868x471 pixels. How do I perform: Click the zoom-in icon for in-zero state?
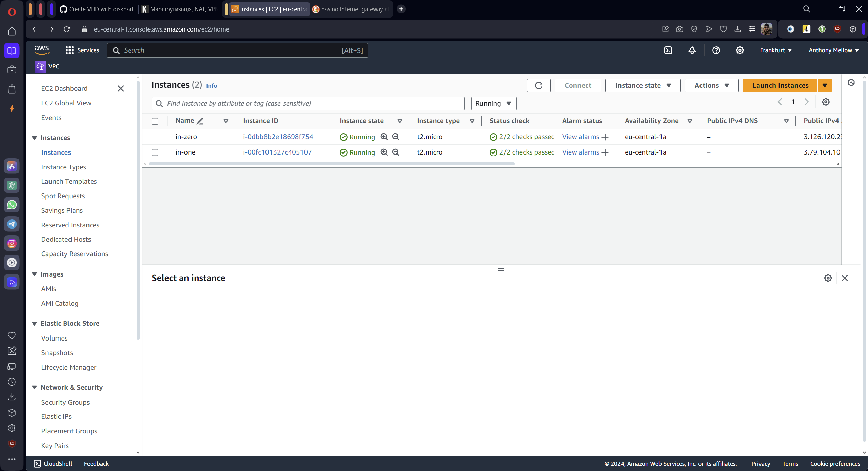[384, 137]
